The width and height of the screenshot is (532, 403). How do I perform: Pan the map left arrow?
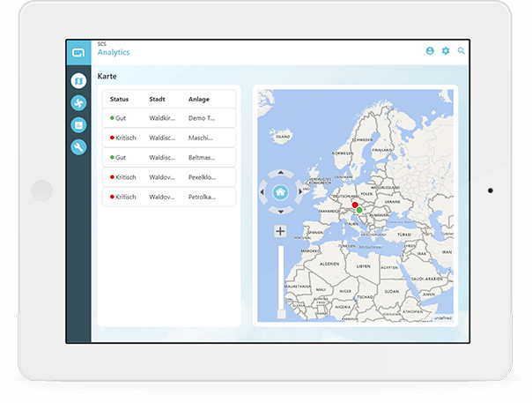(262, 192)
